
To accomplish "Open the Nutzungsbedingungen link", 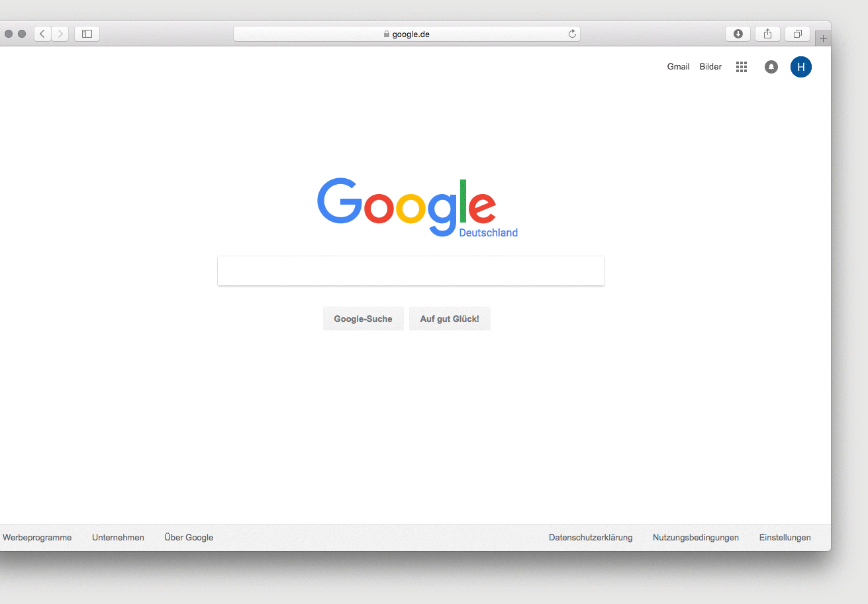I will (x=696, y=538).
